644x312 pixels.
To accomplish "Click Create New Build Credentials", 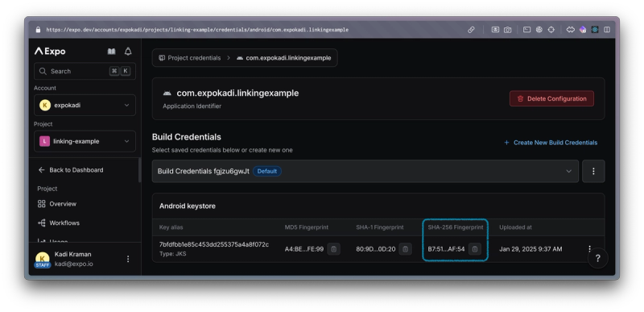I will pos(551,143).
